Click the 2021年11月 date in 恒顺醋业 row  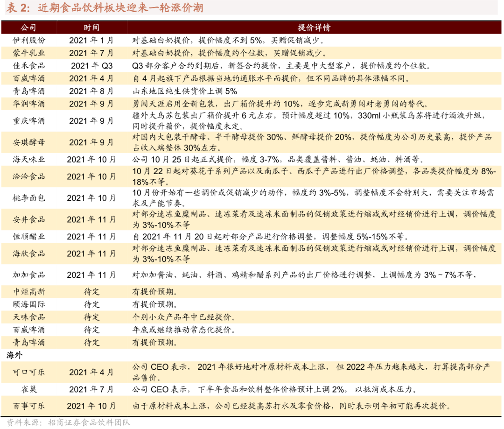(x=91, y=237)
